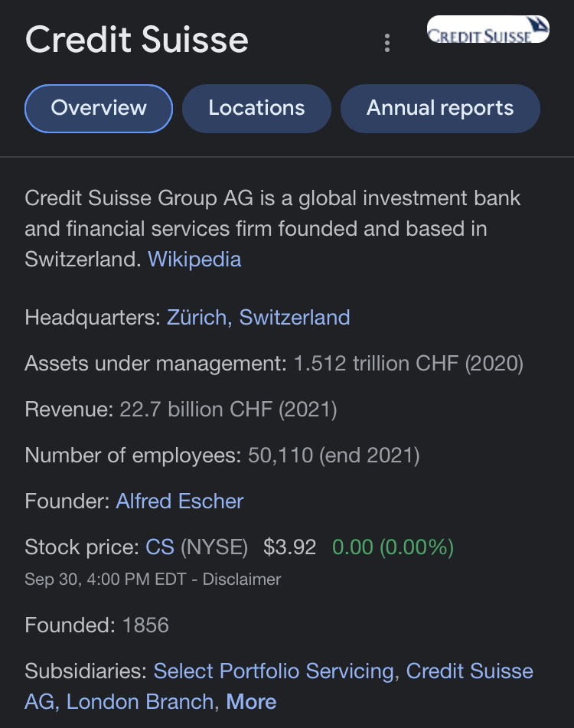Viewport: 574px width, 728px height.
Task: Click the Subsidiaries label
Action: tap(86, 671)
